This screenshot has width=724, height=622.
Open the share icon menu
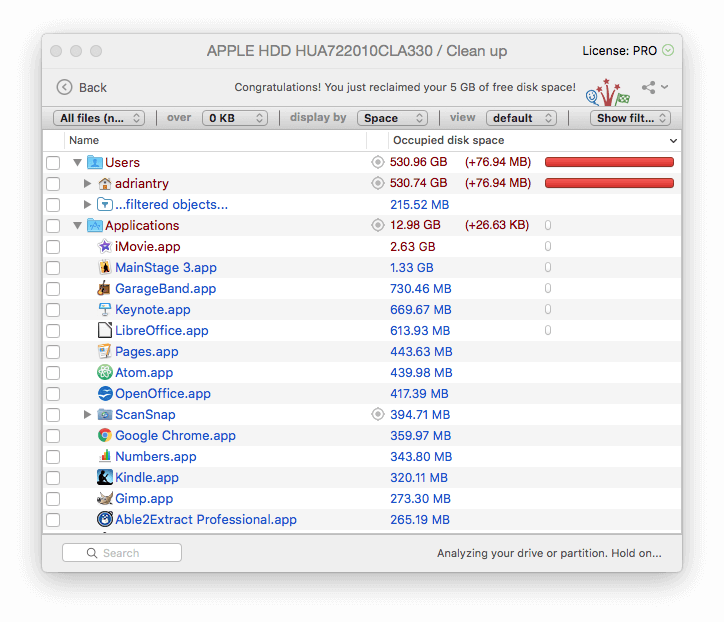click(655, 87)
